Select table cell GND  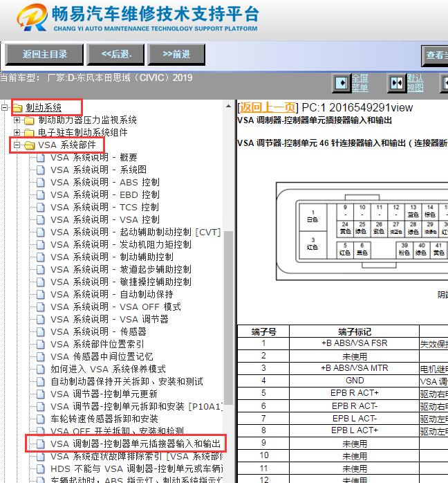(x=354, y=381)
